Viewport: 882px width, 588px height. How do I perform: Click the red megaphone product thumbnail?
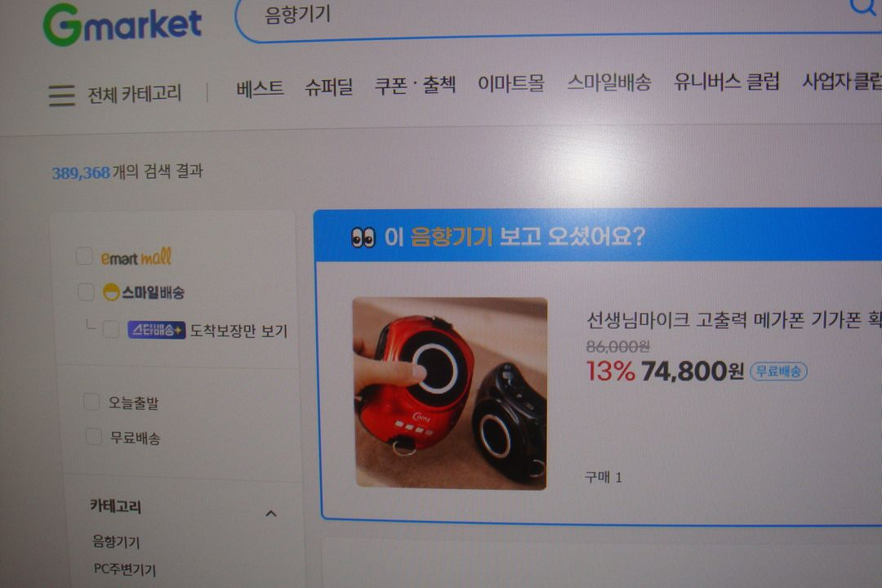click(450, 394)
